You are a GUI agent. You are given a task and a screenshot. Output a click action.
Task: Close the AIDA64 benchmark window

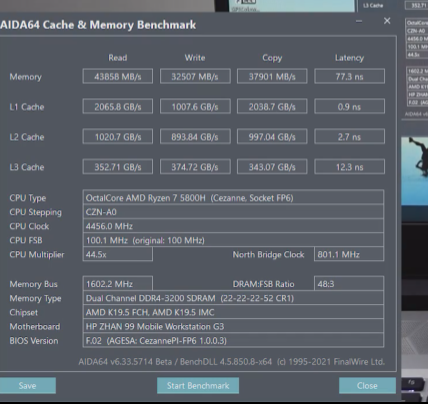(387, 21)
